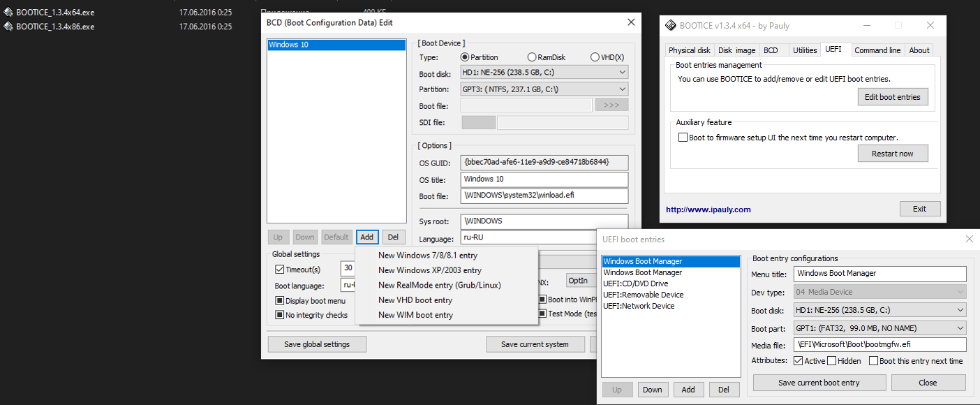Open OptIn NX dropdown
Viewport: 980px width, 405px height.
tap(582, 281)
